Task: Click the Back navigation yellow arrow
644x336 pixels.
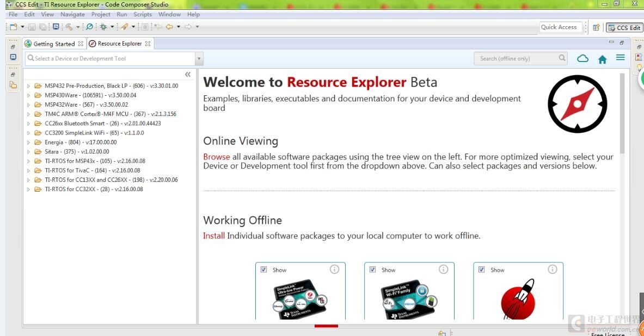Action: [169, 27]
